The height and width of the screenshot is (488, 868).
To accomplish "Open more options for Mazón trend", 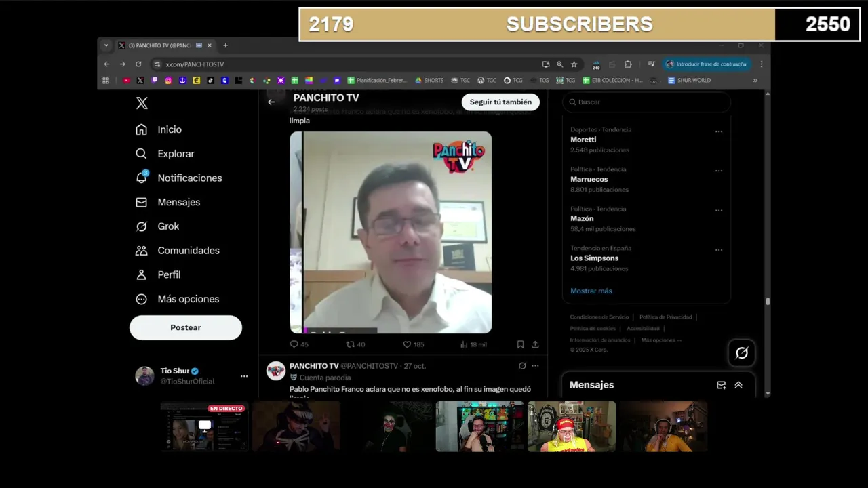I will coord(719,210).
